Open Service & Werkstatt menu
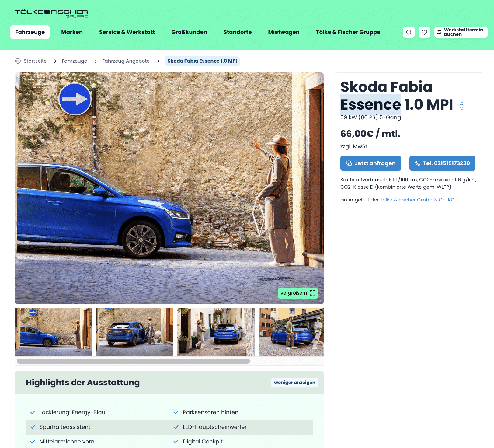This screenshot has height=448, width=494. click(127, 32)
